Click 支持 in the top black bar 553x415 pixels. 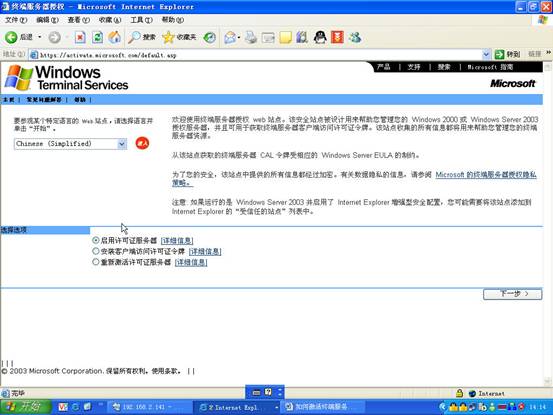pyautogui.click(x=414, y=67)
